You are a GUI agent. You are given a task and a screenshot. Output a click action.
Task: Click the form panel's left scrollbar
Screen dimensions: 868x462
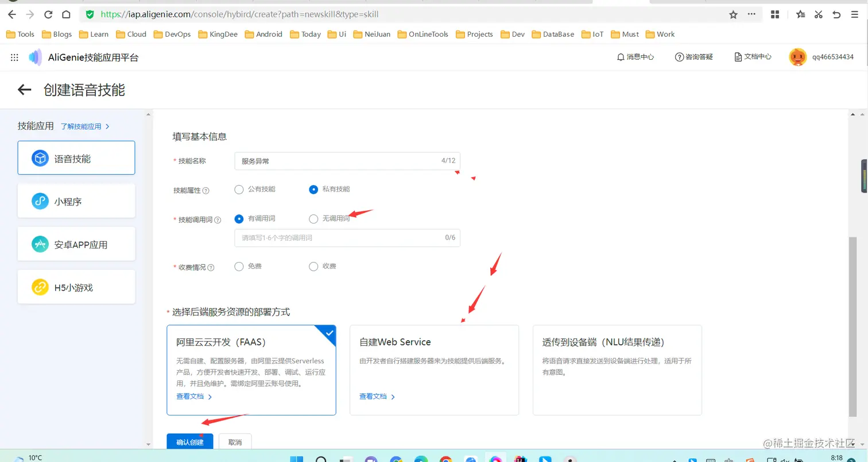[149, 279]
